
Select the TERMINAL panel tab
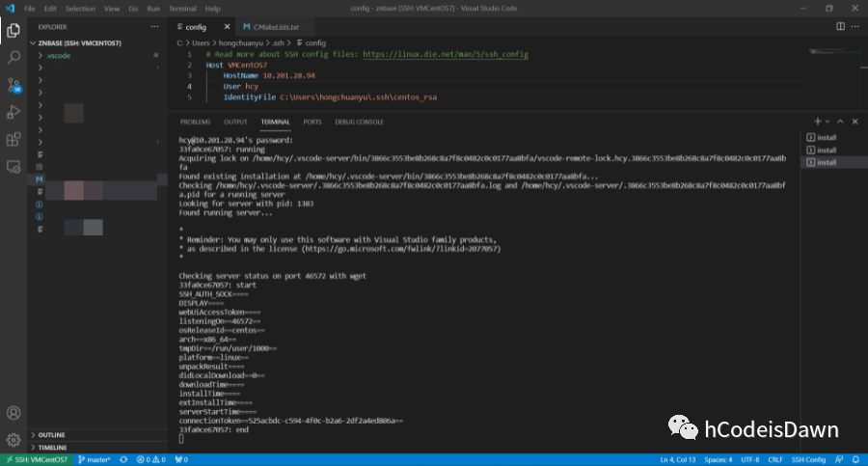(x=275, y=122)
